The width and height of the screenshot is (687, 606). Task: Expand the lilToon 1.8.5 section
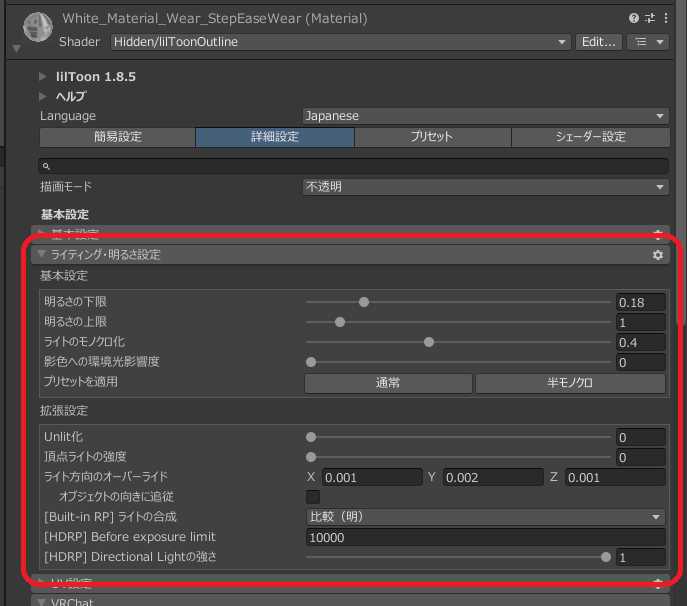tap(42, 77)
